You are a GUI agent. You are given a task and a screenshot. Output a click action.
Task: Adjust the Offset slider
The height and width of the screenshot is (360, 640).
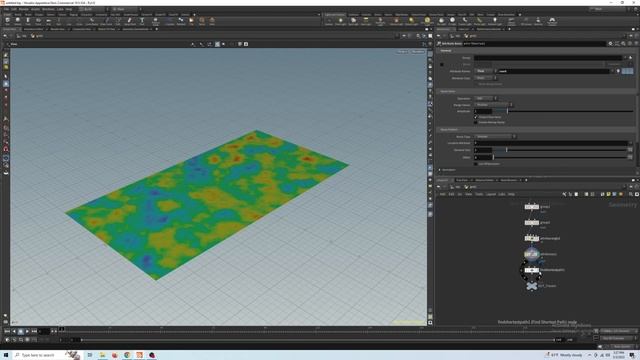point(560,157)
